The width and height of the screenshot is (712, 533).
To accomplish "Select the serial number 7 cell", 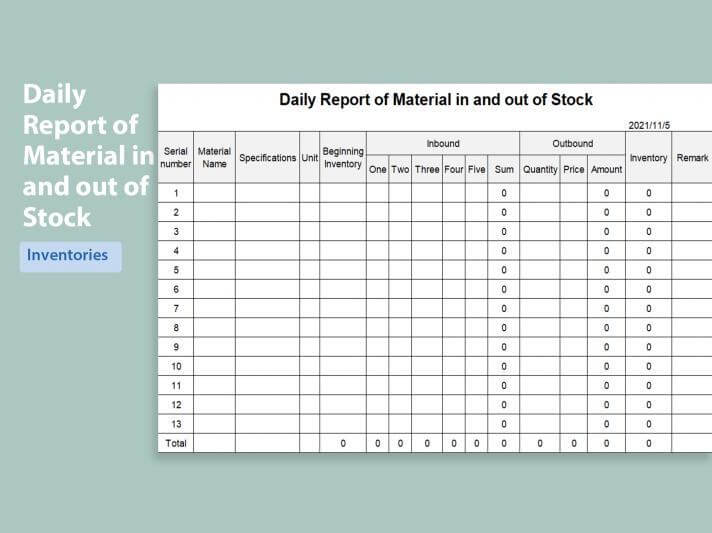I will (x=175, y=308).
